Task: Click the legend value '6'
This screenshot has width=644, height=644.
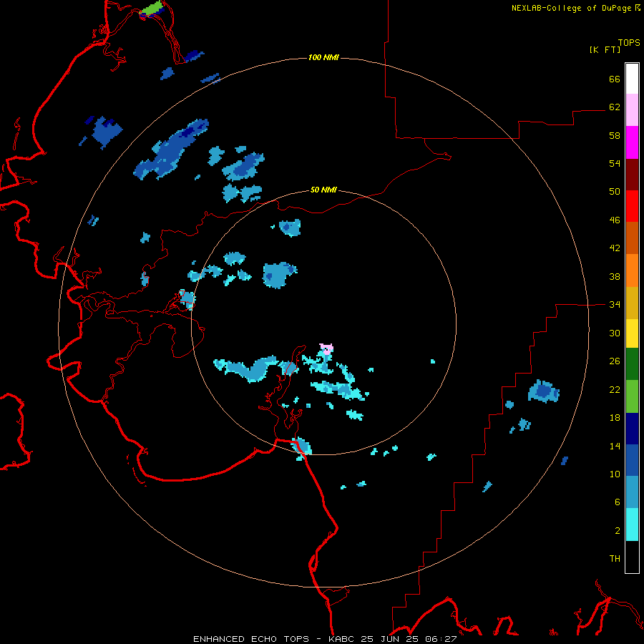Action: [618, 502]
